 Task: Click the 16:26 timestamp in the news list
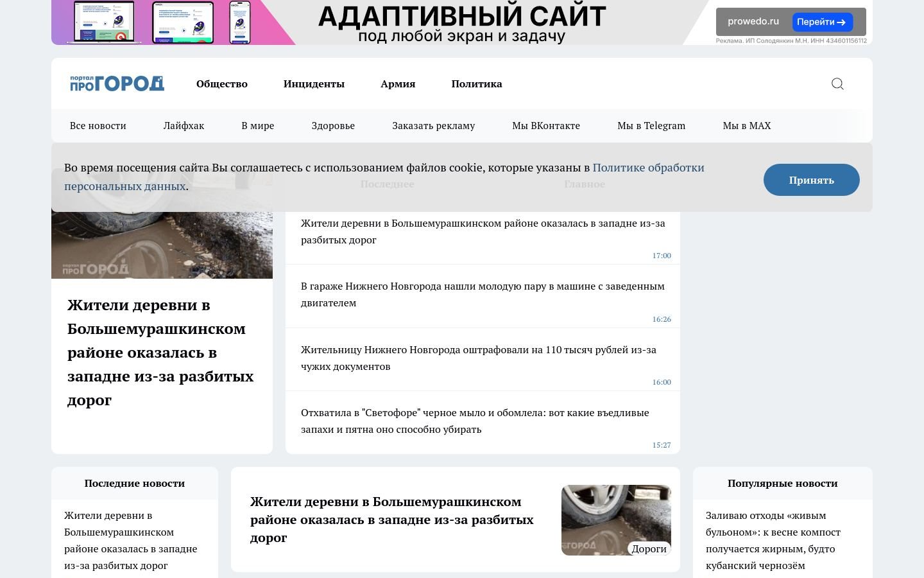[662, 319]
